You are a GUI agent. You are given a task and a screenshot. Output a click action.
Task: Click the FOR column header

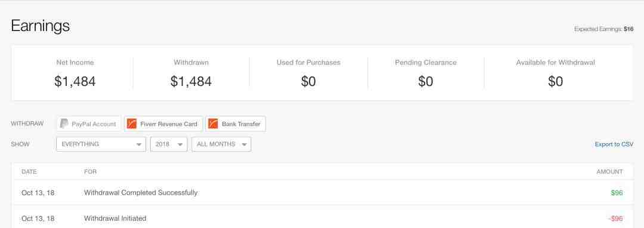tap(91, 172)
